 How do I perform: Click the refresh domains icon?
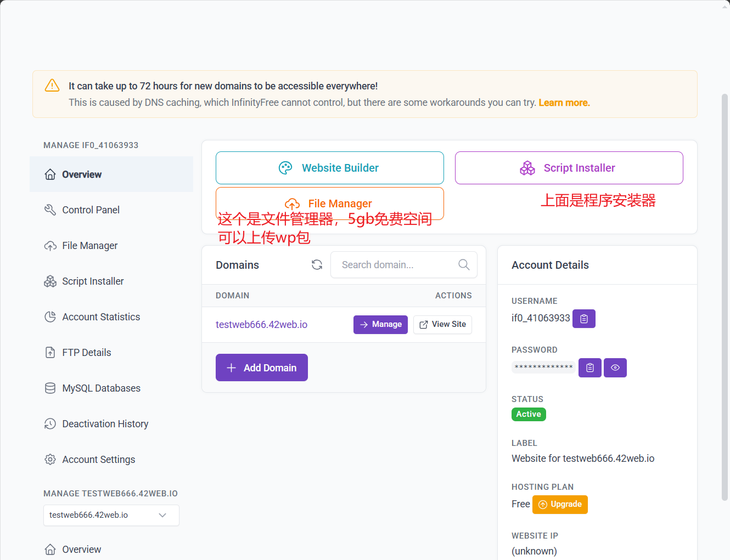pyautogui.click(x=317, y=265)
